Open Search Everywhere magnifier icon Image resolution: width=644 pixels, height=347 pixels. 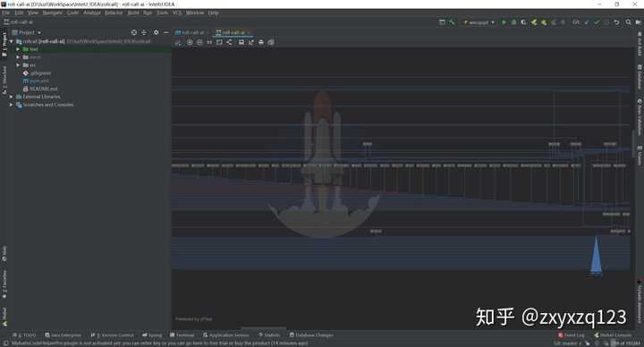coord(629,22)
